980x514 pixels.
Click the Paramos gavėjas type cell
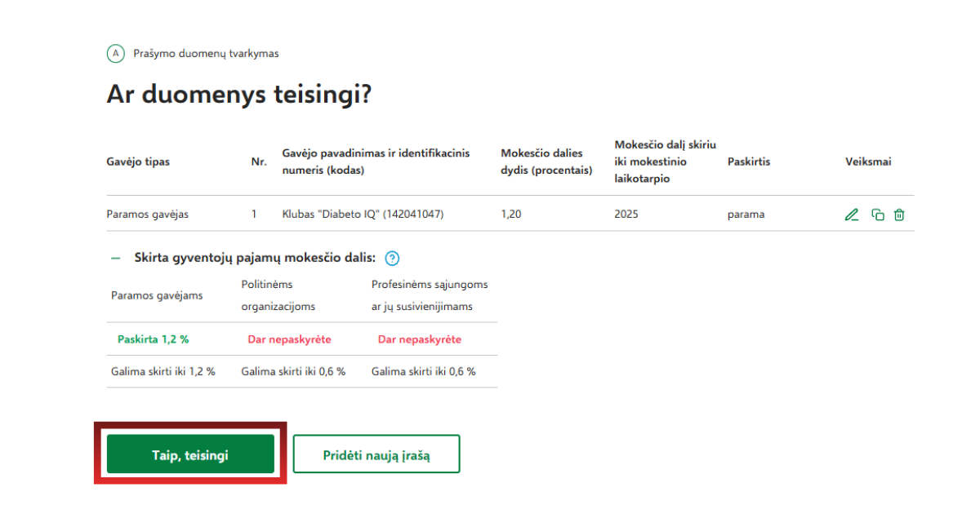(x=147, y=215)
